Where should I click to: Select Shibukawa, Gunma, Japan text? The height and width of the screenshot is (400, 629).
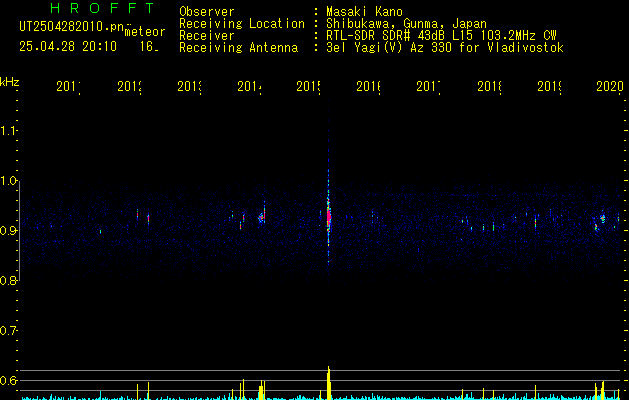tap(406, 24)
